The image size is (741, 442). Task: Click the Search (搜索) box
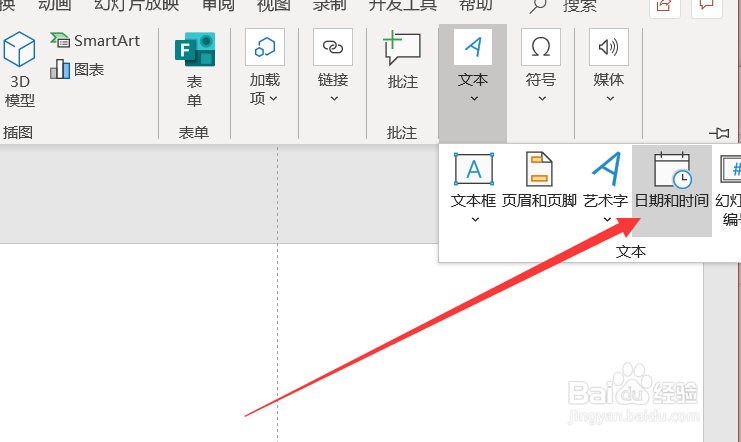(563, 6)
